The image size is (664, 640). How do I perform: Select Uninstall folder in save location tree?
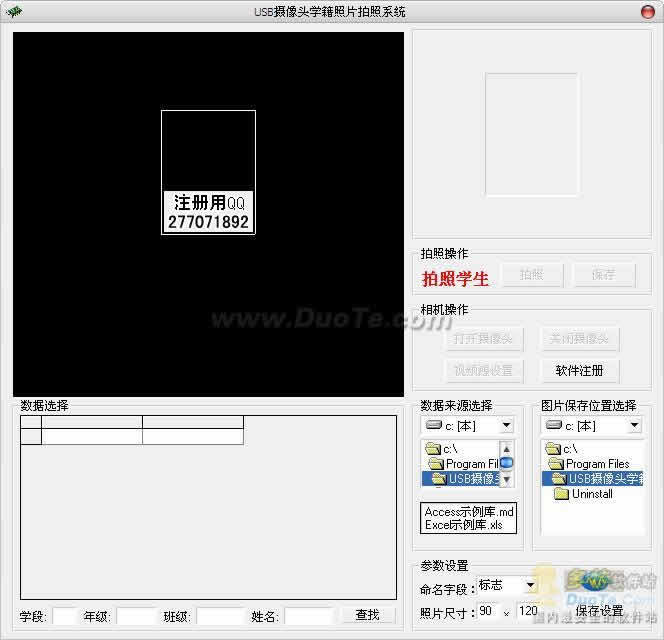coord(584,493)
